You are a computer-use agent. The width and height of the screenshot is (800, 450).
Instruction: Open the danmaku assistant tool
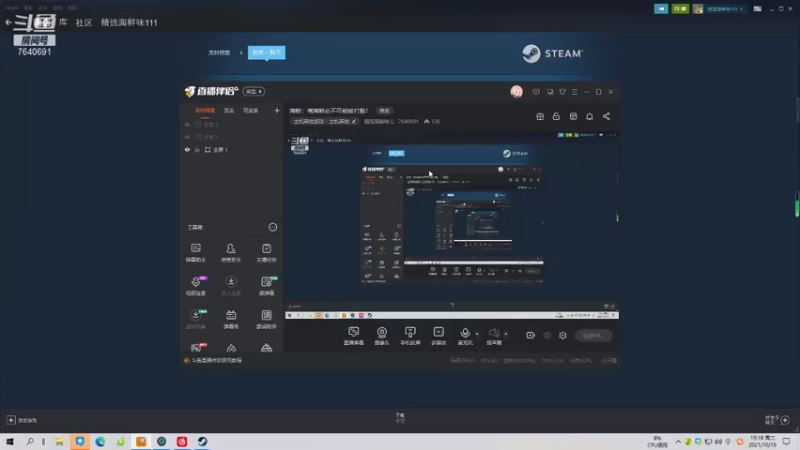point(195,252)
